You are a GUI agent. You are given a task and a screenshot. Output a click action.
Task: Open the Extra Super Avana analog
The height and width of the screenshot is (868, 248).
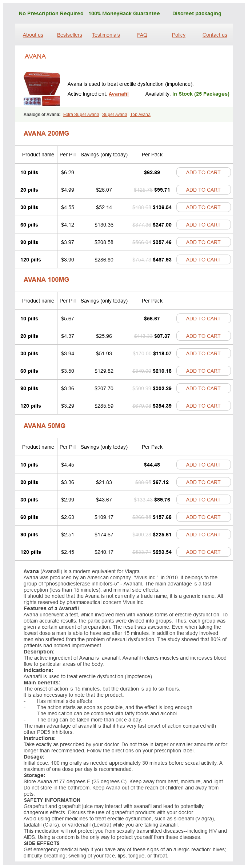point(81,115)
